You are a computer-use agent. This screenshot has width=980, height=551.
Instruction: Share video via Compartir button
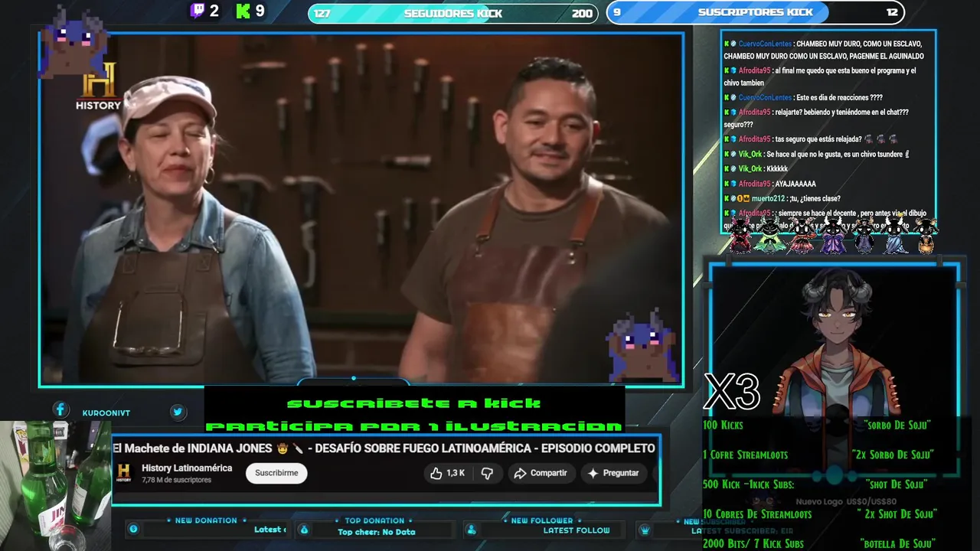point(541,473)
